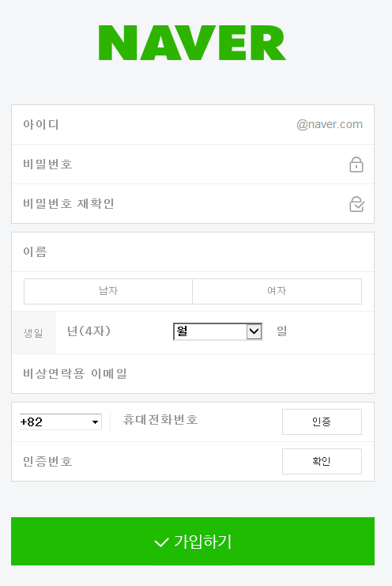Open the +82 country code dropdown

pyautogui.click(x=61, y=422)
